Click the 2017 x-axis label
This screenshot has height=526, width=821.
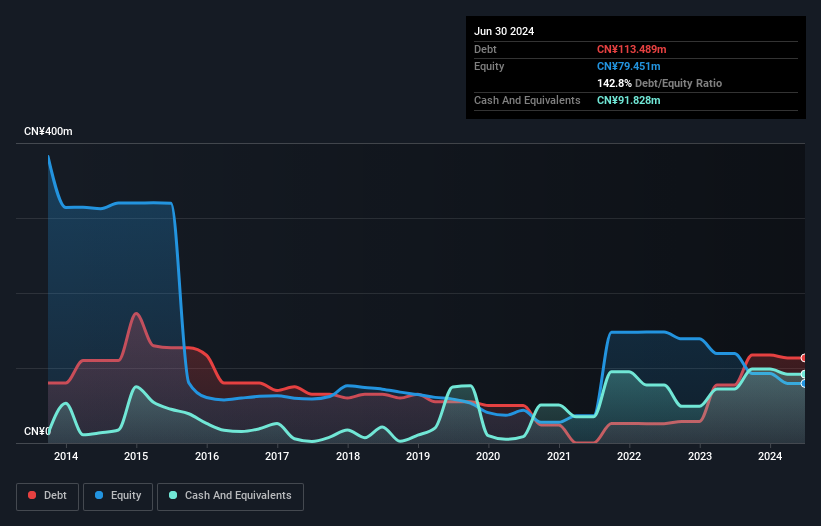coord(277,456)
